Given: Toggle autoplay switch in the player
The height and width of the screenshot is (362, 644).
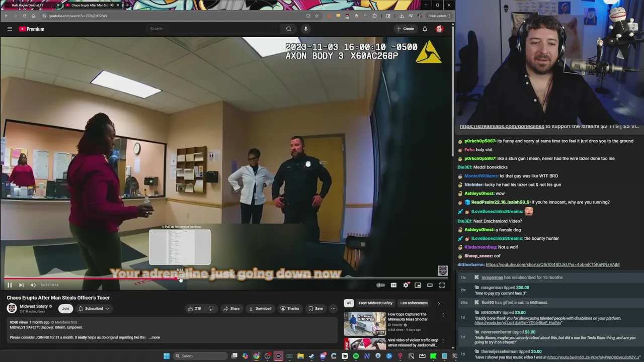Looking at the screenshot, I should [x=381, y=285].
